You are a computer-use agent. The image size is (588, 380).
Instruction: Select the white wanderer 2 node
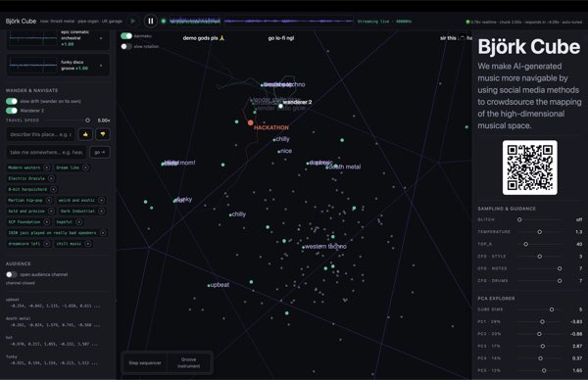tap(280, 106)
